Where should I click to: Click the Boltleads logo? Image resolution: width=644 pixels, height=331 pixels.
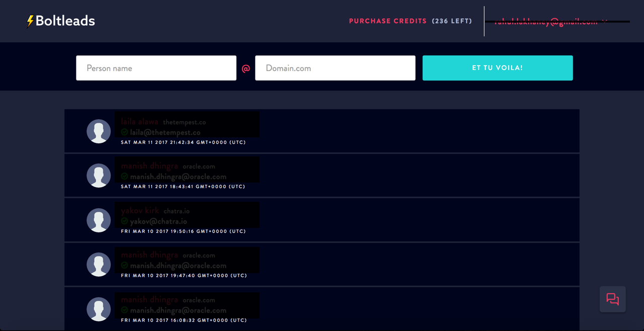[x=61, y=21]
